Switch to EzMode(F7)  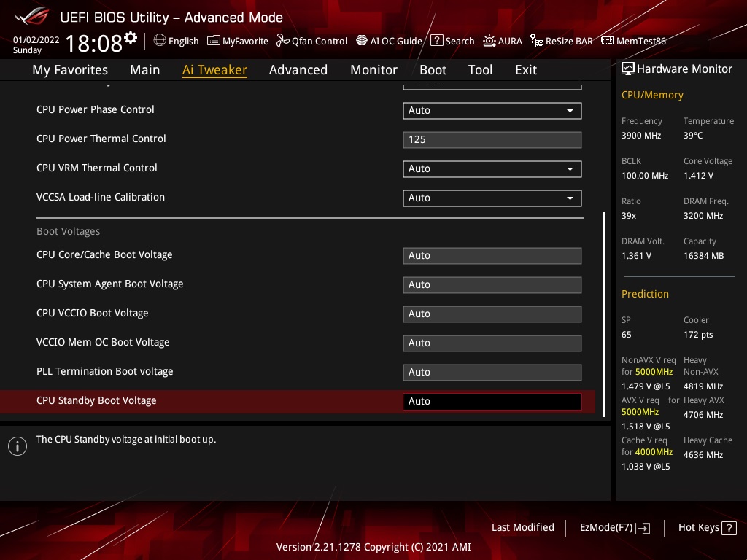pos(614,528)
